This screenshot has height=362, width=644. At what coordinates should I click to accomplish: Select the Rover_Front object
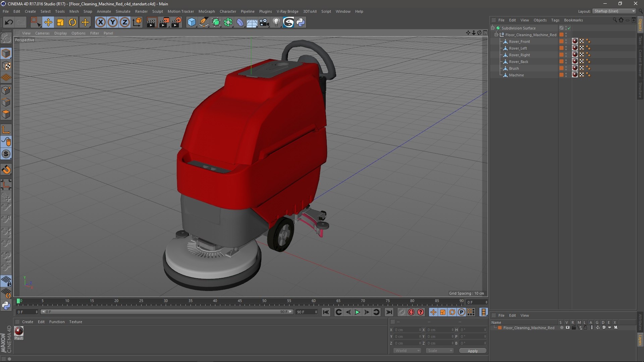[x=519, y=42]
